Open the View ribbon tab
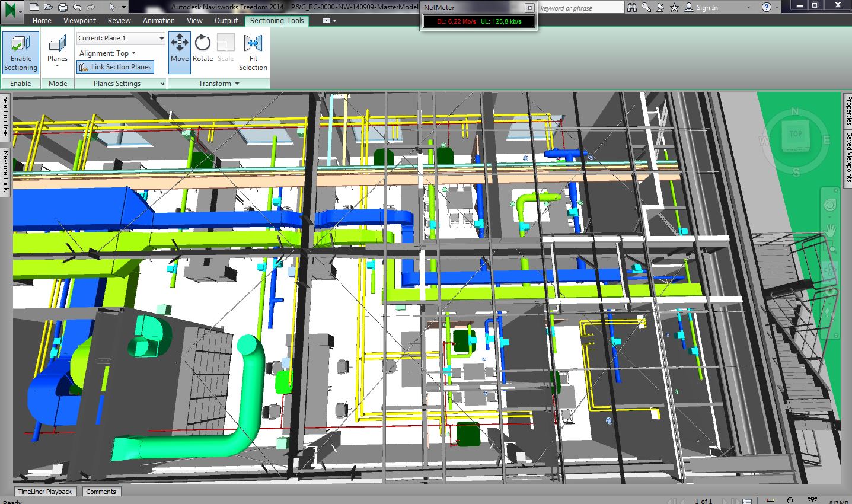This screenshot has height=504, width=852. (194, 20)
